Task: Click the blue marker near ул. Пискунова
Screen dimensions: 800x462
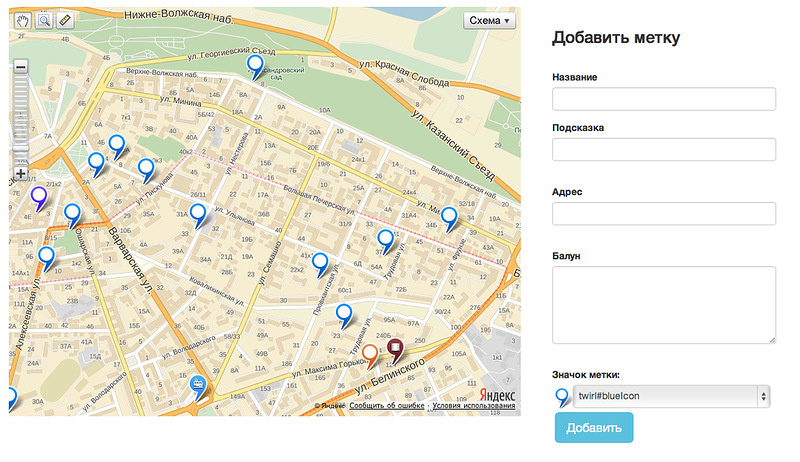Action: [x=146, y=170]
